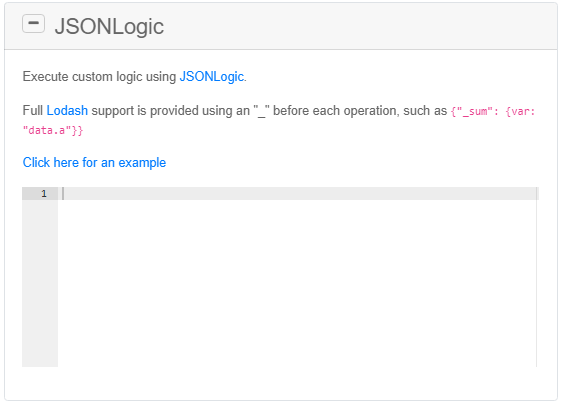The width and height of the screenshot is (562, 404).
Task: Open the Lodash link
Action: click(x=67, y=110)
